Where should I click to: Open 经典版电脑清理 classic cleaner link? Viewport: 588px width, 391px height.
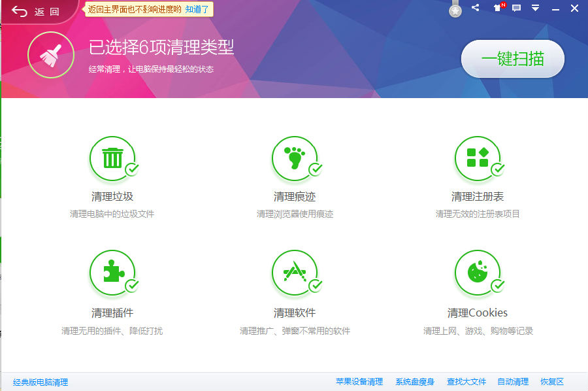point(41,382)
